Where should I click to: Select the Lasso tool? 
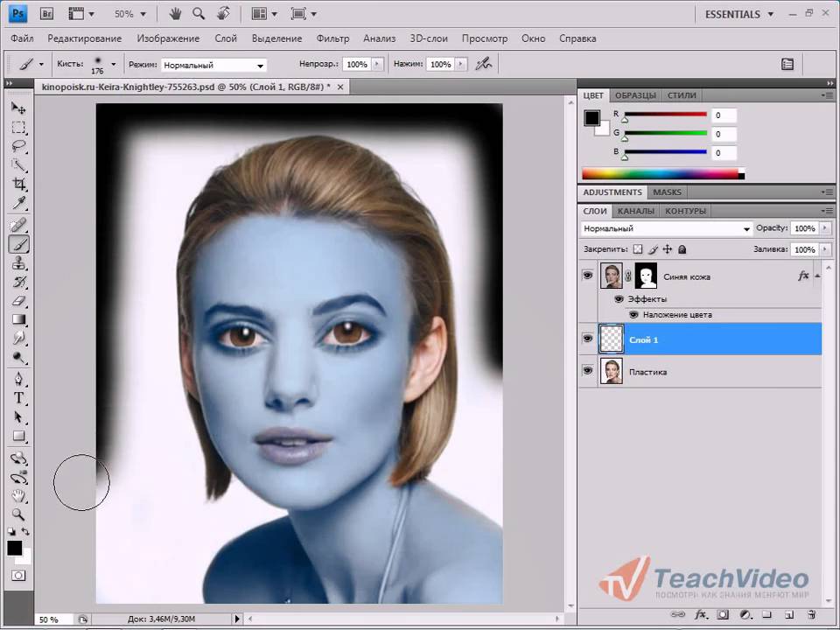(x=18, y=146)
